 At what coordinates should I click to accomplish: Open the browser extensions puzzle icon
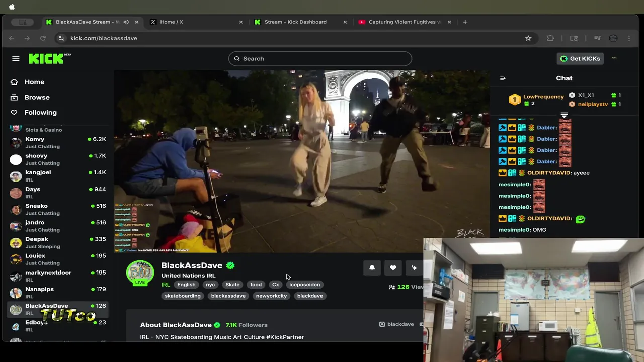[550, 38]
